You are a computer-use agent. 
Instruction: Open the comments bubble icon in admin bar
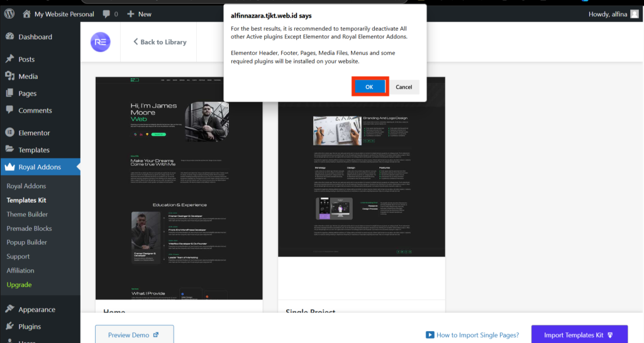coord(106,14)
